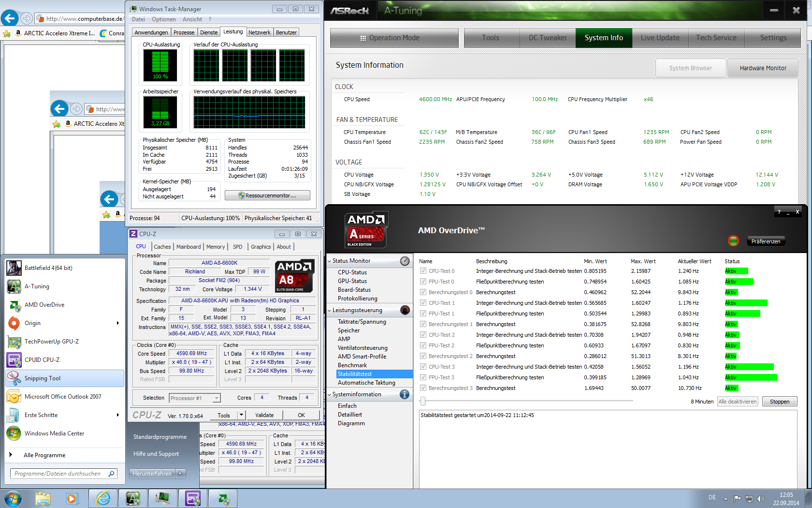The image size is (812, 508).
Task: Launch Windows Media Center
Action: click(x=65, y=433)
